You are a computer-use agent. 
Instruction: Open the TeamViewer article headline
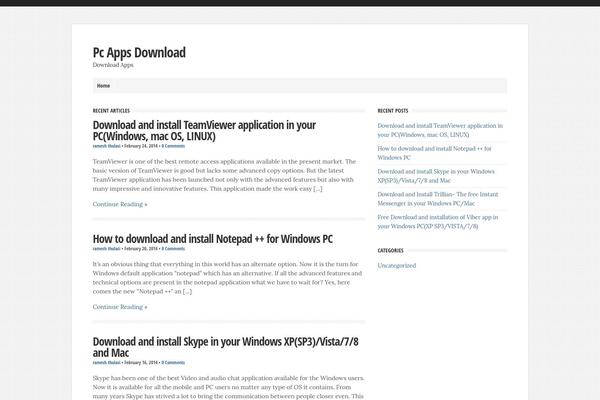pyautogui.click(x=204, y=131)
